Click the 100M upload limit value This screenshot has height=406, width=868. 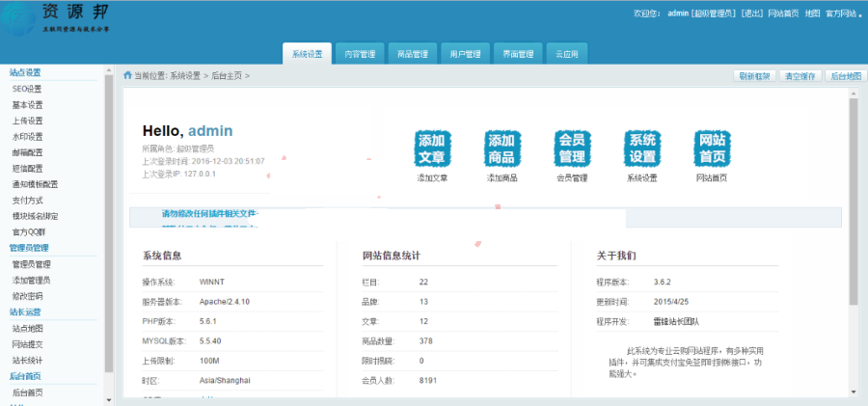point(209,361)
